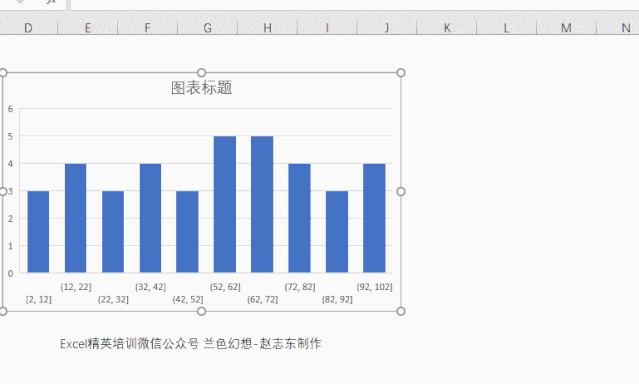
Task: Click the vertical axis value 5
Action: tap(11, 136)
